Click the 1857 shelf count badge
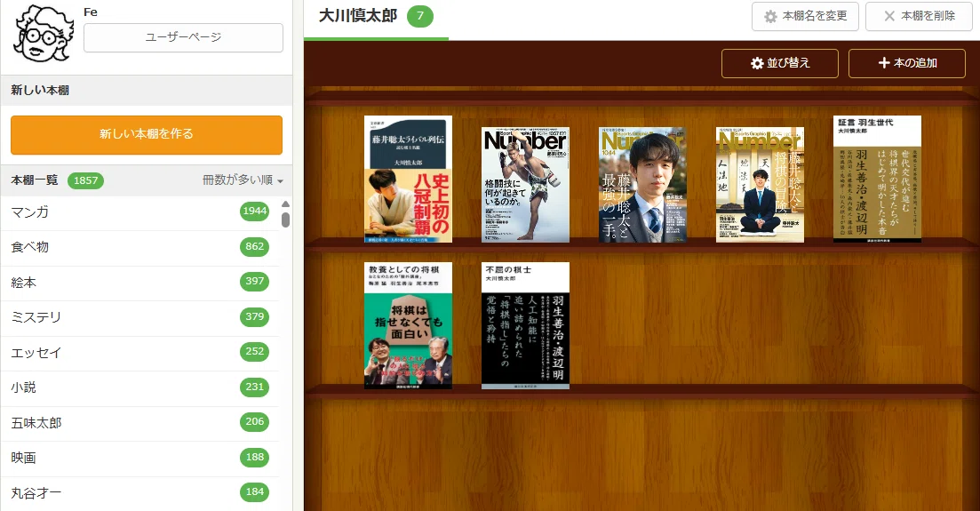This screenshot has height=511, width=980. coord(85,180)
